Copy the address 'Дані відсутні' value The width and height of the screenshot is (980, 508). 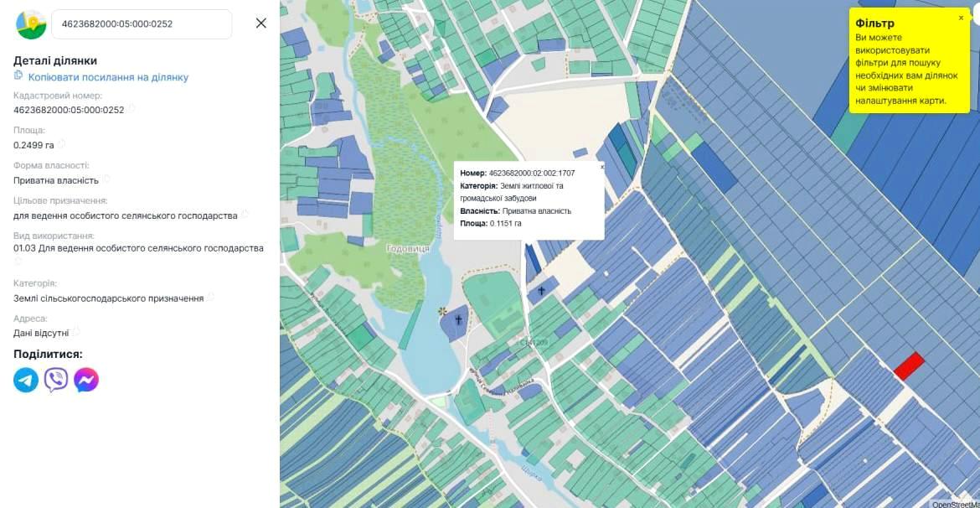[x=76, y=332]
